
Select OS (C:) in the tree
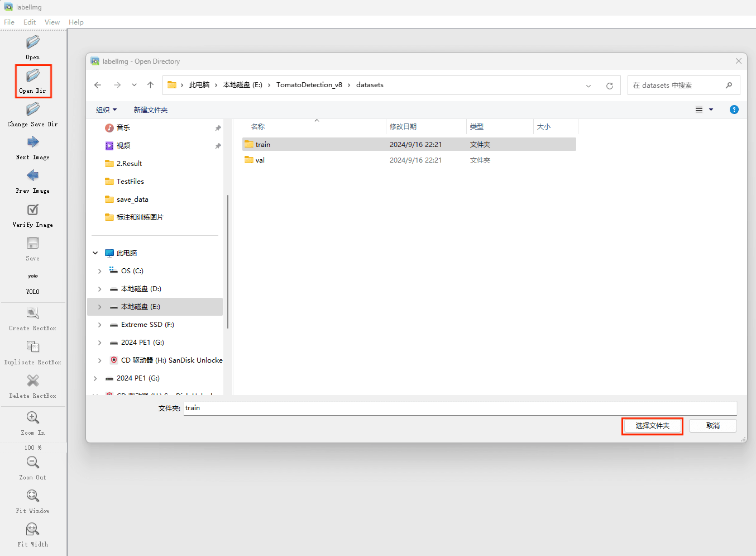132,271
